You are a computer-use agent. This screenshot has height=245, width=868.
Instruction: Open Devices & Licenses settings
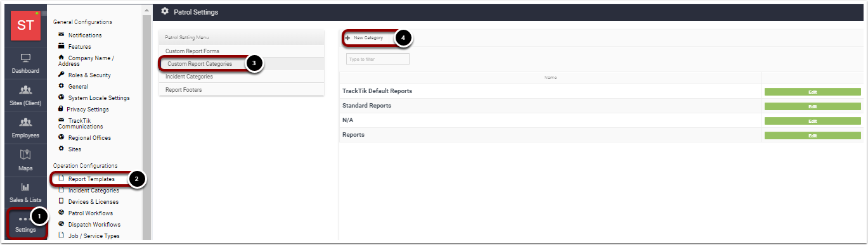[x=93, y=202]
